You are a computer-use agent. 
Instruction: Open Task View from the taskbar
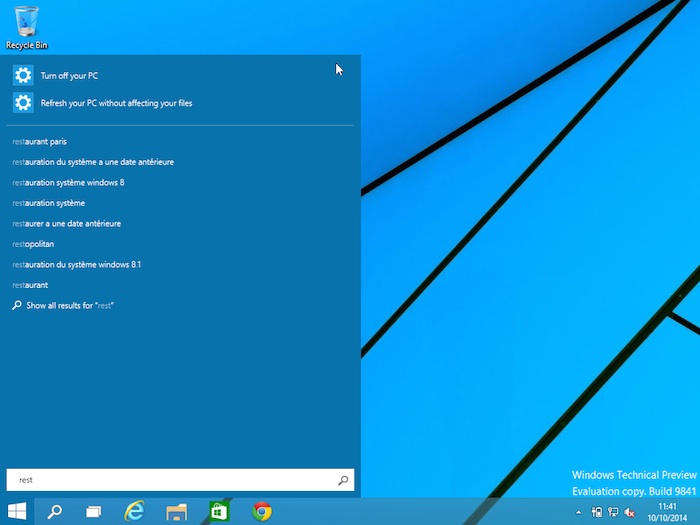coord(93,511)
